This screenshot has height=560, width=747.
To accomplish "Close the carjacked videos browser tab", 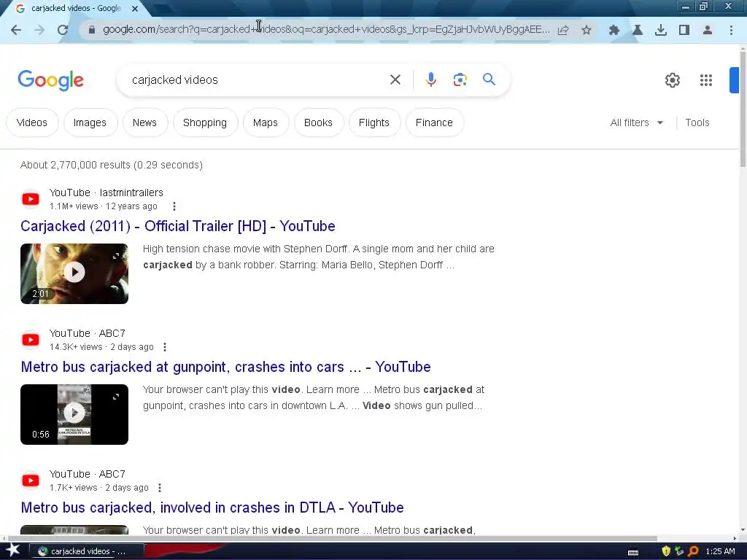I will (135, 9).
